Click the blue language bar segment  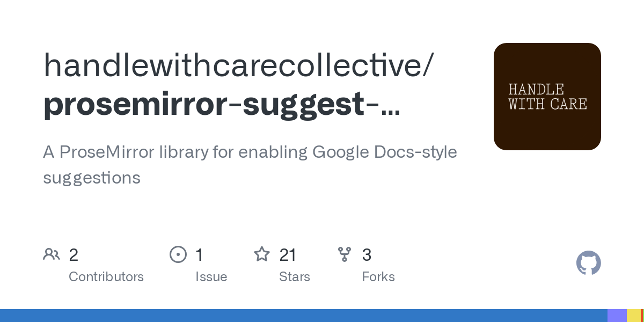pyautogui.click(x=303, y=316)
